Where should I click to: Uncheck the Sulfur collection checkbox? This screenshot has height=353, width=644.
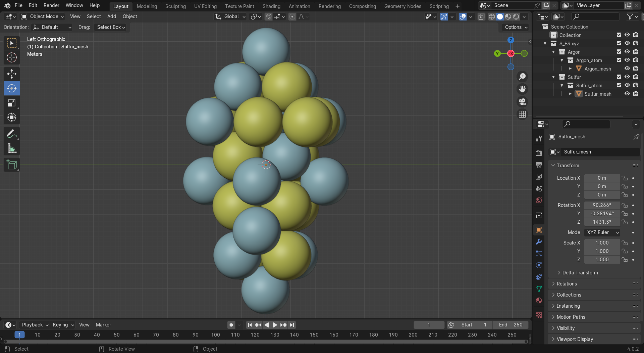pyautogui.click(x=619, y=77)
